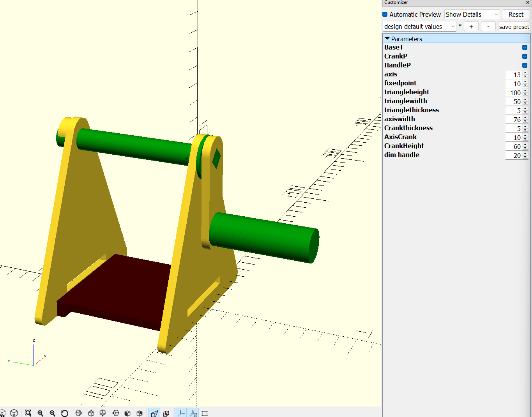Switch to Top view cube icon
532x417 pixels.
pos(91,413)
